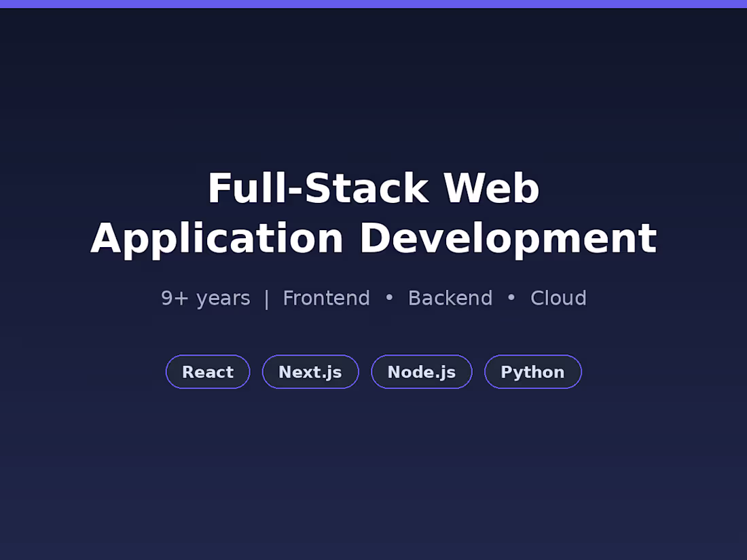Click the "Frontend" subtitle word
This screenshot has height=560, width=747.
[x=327, y=299]
